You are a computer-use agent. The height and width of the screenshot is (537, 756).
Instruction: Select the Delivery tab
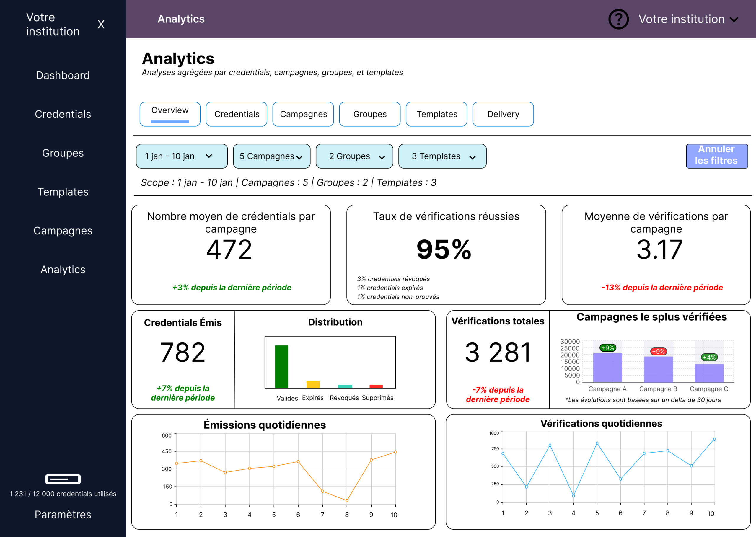point(503,114)
